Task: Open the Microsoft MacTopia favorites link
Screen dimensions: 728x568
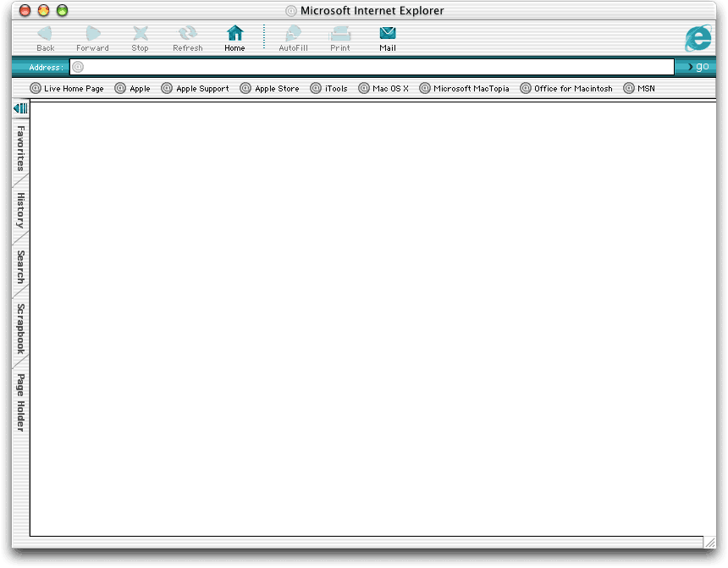Action: 465,88
